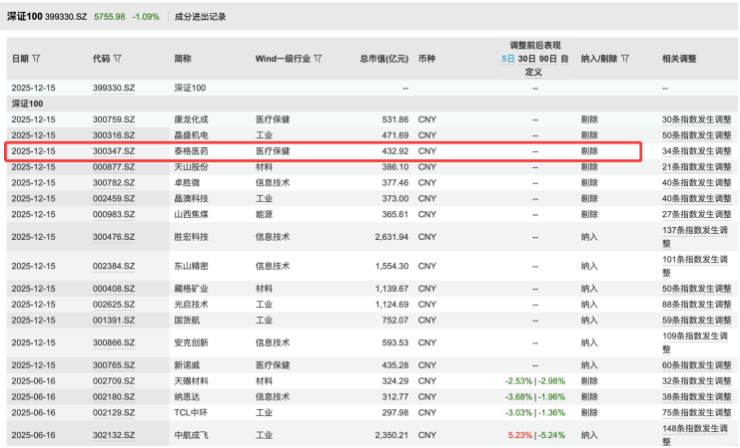
Task: Select the 晶澳科技 name cell
Action: tap(191, 198)
